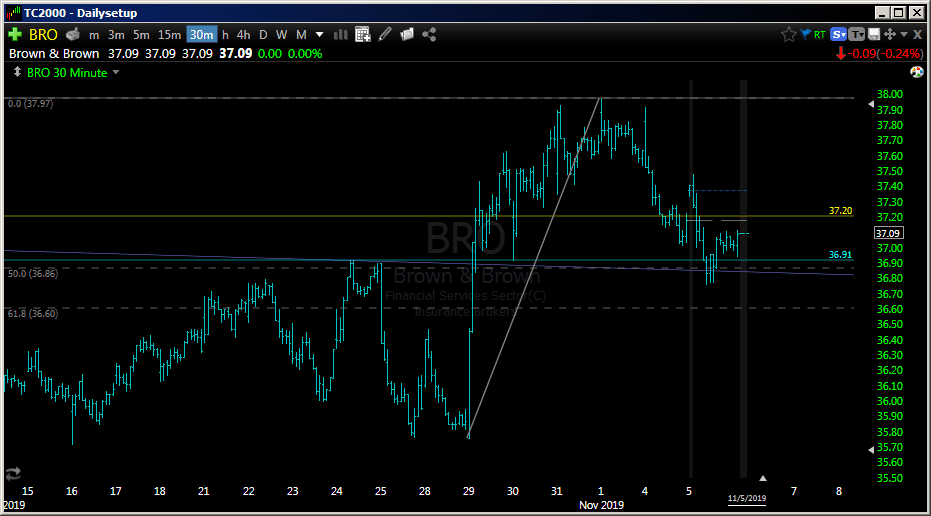Expand the dropdown arrow after 'BRO 30 Minute'
This screenshot has width=931, height=516.
tap(116, 72)
